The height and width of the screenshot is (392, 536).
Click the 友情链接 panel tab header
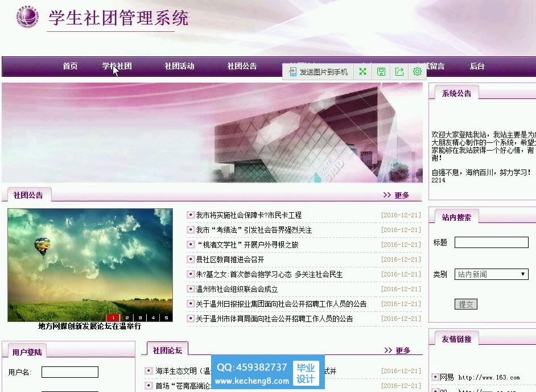456,339
